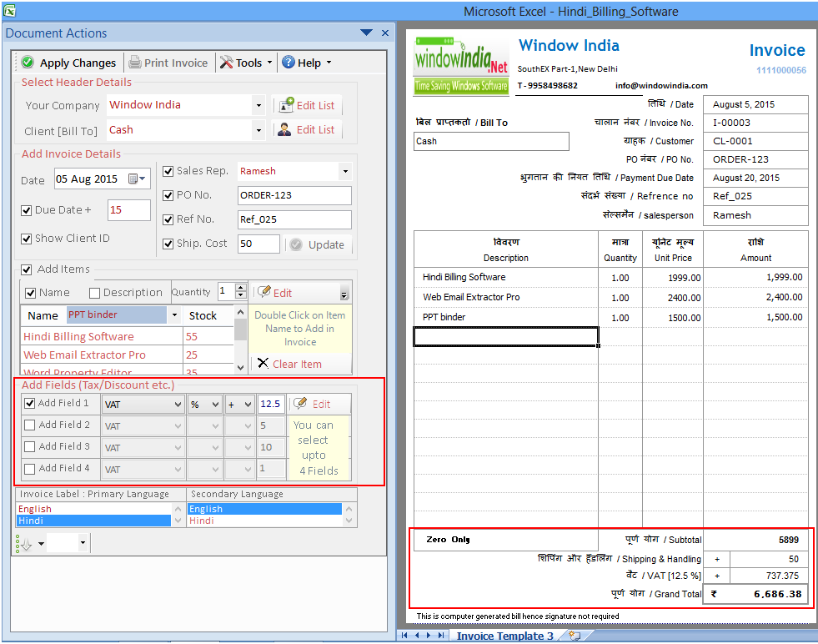This screenshot has width=818, height=644.
Task: Uncheck Show Client ID checkbox
Action: [26, 239]
